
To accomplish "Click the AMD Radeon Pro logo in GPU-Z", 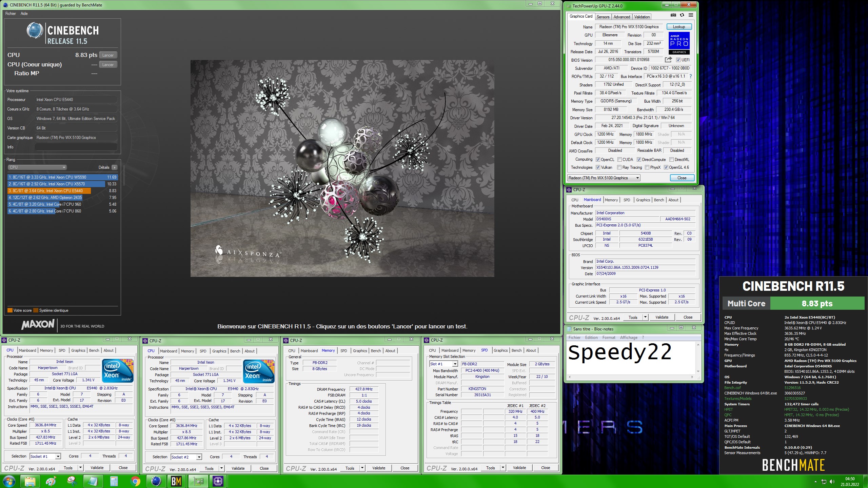I will point(679,43).
